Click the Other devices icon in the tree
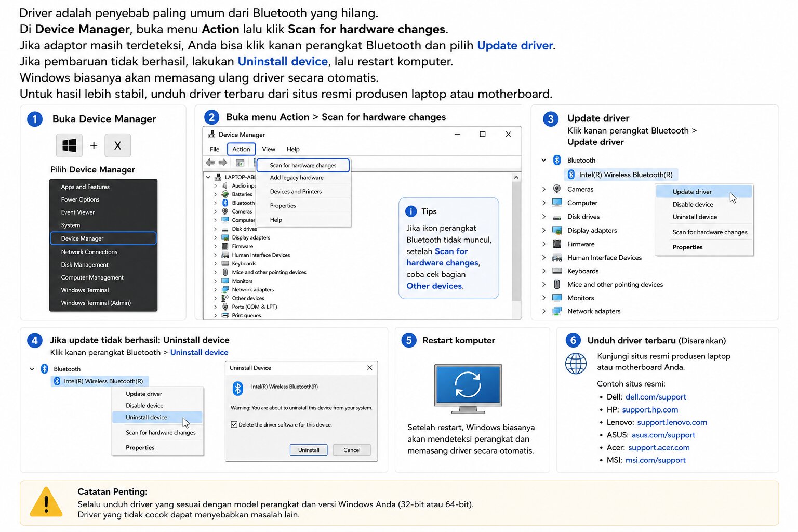Screen dimensions: 798x532 click(x=225, y=298)
